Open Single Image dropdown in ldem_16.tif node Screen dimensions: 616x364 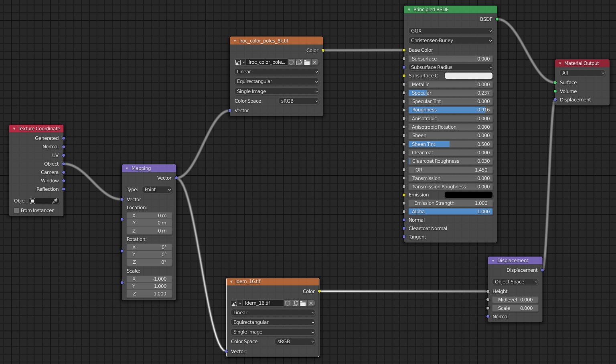[x=273, y=332]
